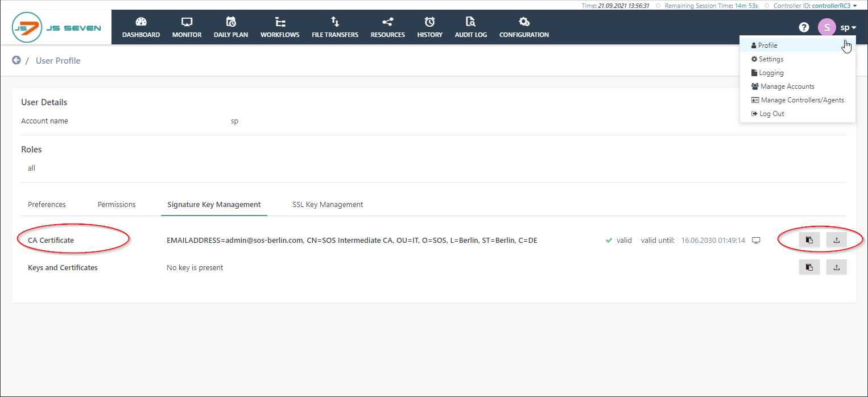
Task: Open Manage Controllers/Agents menu item
Action: [x=797, y=100]
